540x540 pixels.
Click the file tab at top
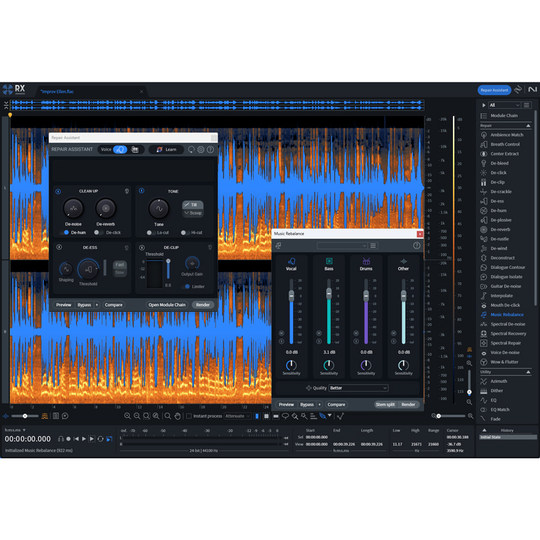pyautogui.click(x=91, y=92)
